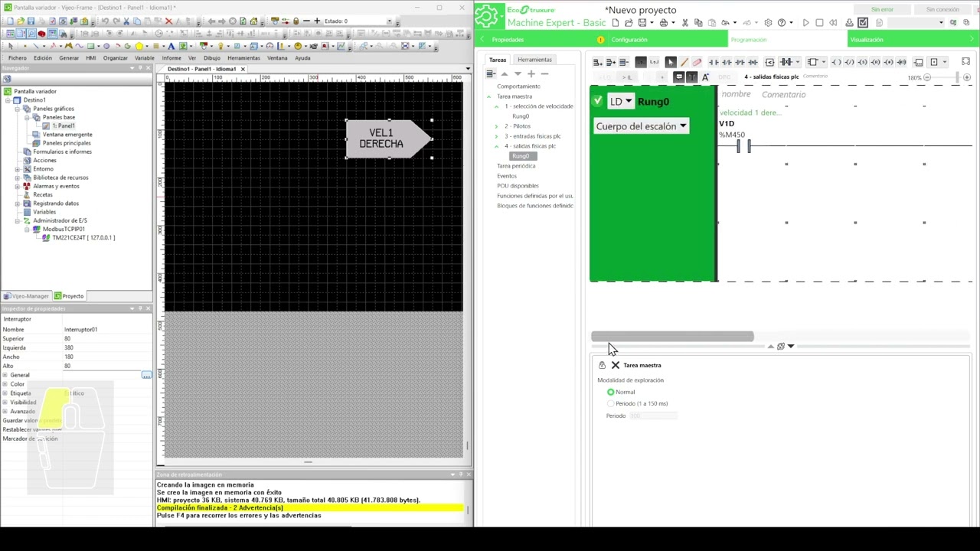Image resolution: width=980 pixels, height=551 pixels.
Task: Select Normal exploration mode
Action: [x=611, y=392]
